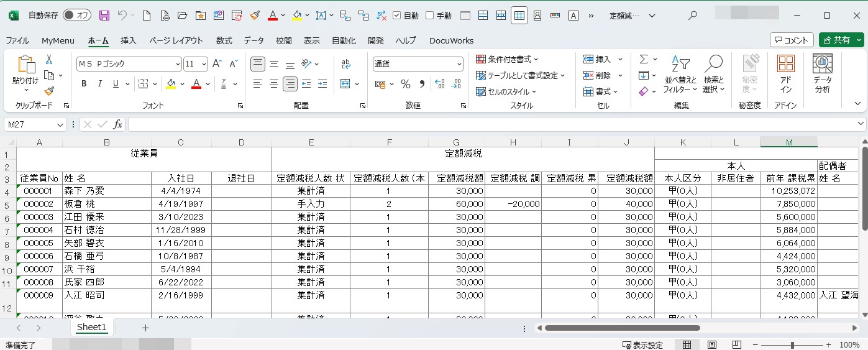Screen dimensions: 868x350
Task: Click the コメント button
Action: [x=792, y=40]
